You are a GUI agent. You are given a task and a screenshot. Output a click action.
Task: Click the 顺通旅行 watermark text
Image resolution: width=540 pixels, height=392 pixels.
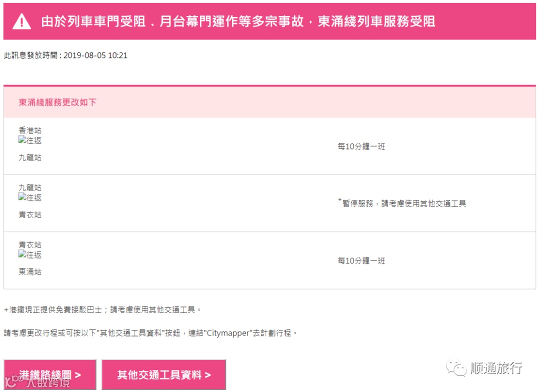coord(496,368)
